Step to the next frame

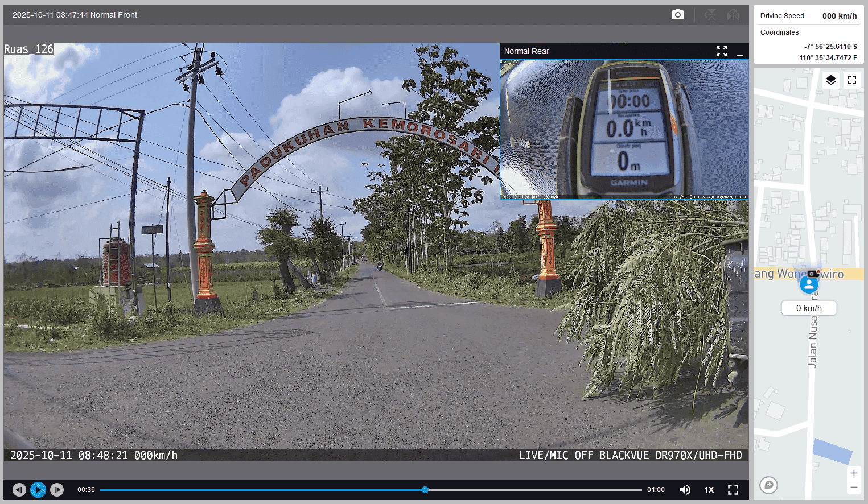(x=57, y=490)
